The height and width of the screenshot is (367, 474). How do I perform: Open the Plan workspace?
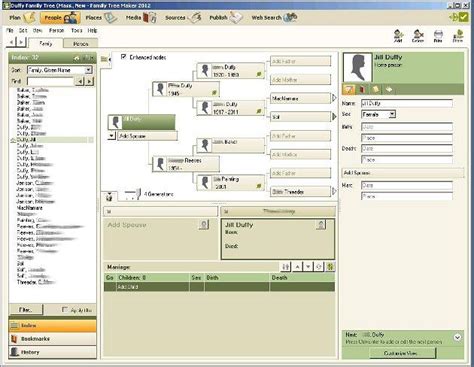pos(22,18)
